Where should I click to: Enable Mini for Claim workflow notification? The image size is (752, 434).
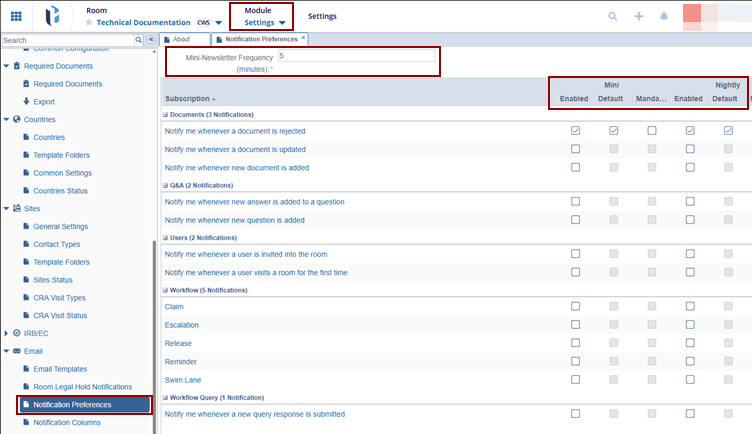pos(575,307)
